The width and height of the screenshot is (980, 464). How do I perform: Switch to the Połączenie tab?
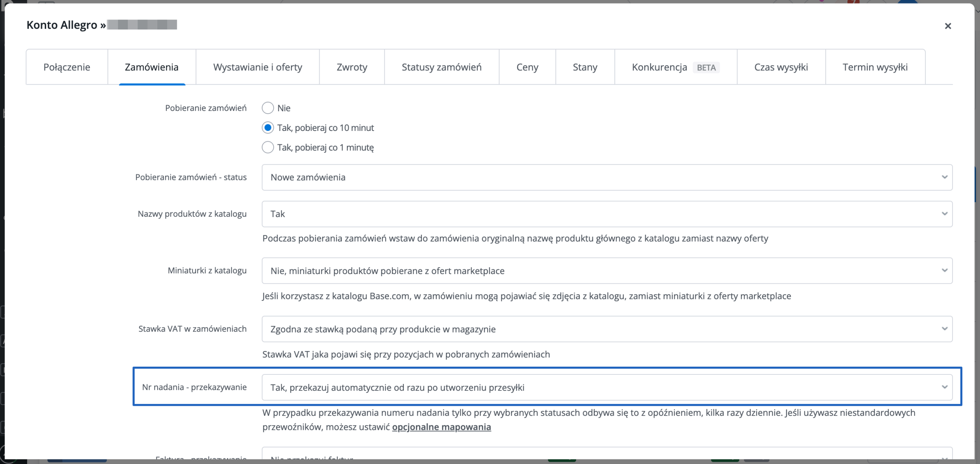(x=67, y=67)
